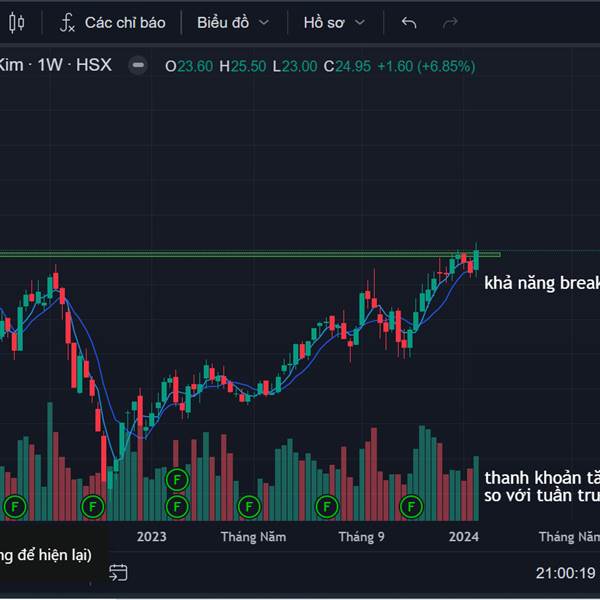Expand the Biểu đồ dropdown

233,23
